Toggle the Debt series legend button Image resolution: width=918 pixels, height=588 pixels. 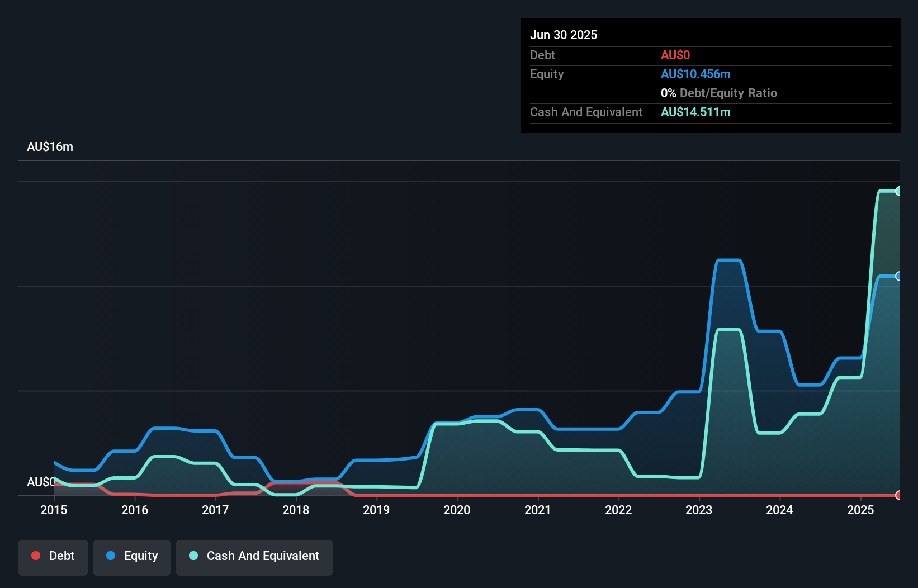pyautogui.click(x=53, y=556)
